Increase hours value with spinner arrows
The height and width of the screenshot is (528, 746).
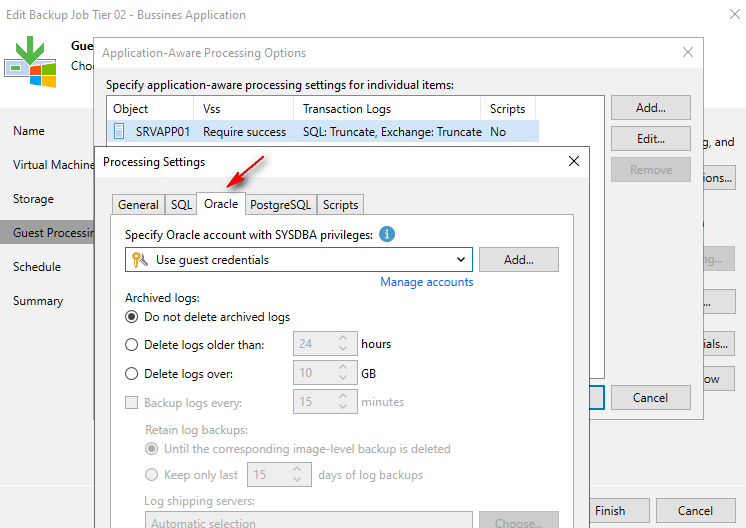tap(343, 339)
